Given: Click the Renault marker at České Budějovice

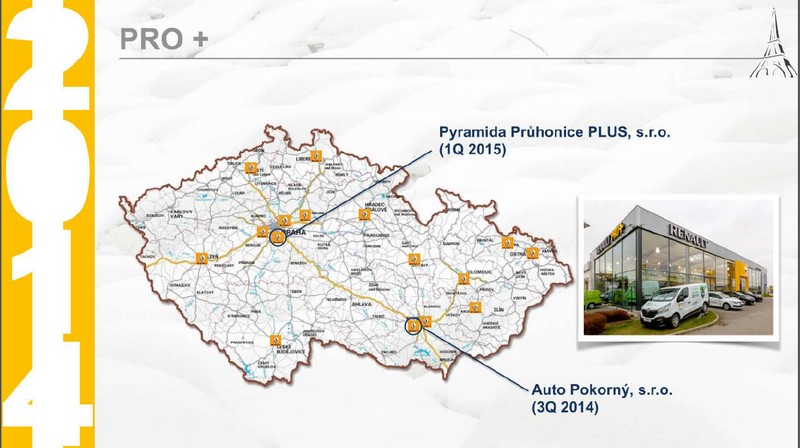Looking at the screenshot, I should (276, 340).
